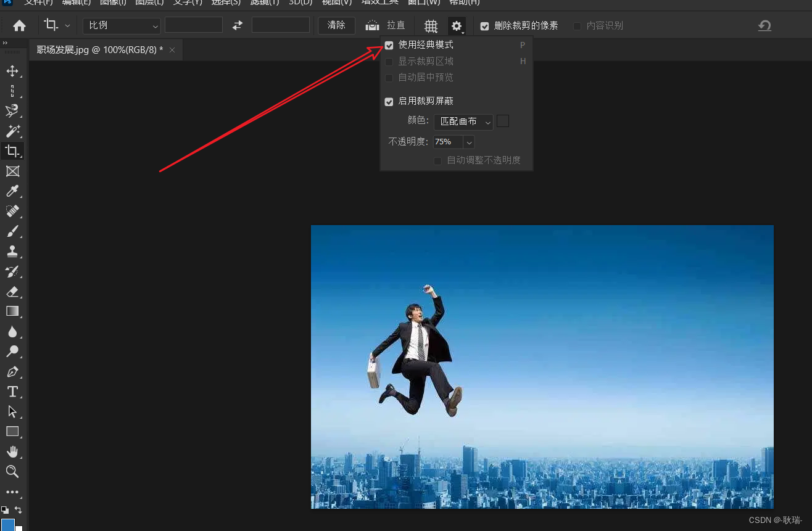
Task: Select the Eraser tool
Action: 12,291
